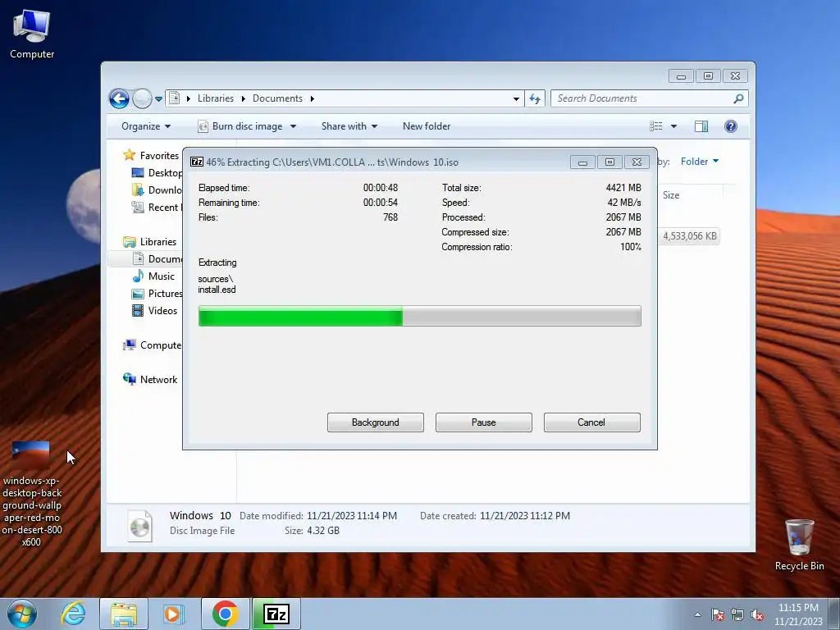Select Videos library

point(154,310)
